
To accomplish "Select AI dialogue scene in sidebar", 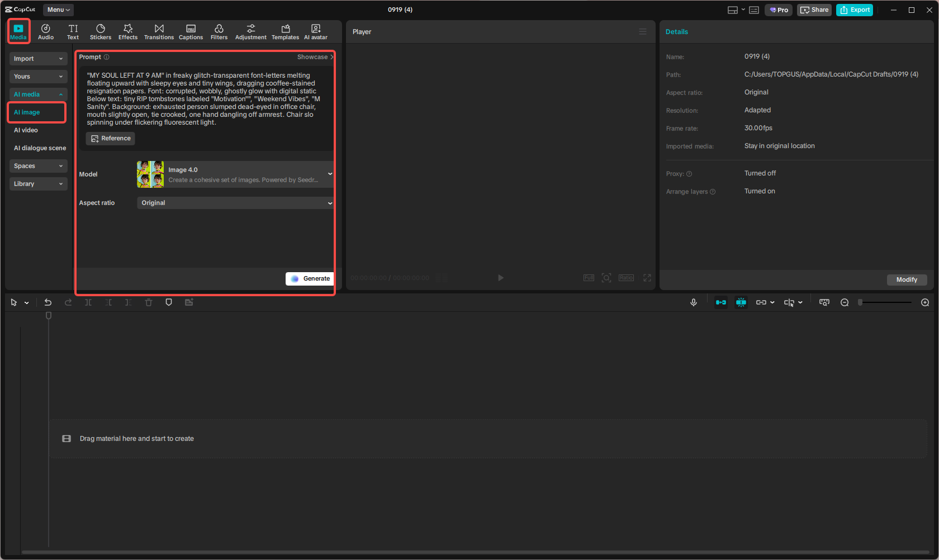I will coord(40,148).
